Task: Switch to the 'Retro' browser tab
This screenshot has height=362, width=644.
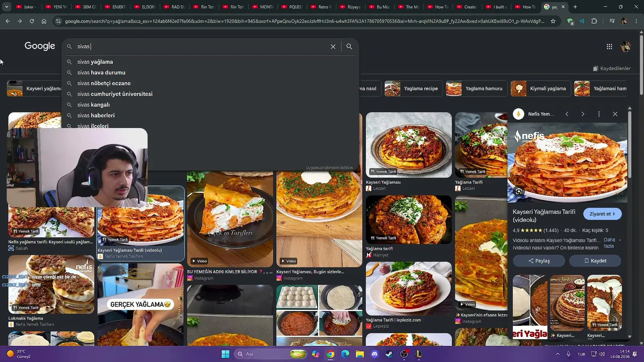Action: 321,7
